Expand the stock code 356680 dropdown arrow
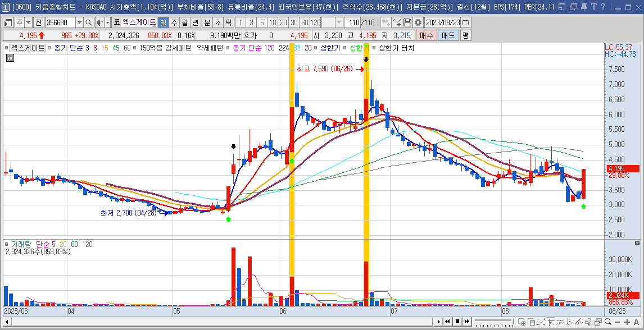 coord(80,22)
